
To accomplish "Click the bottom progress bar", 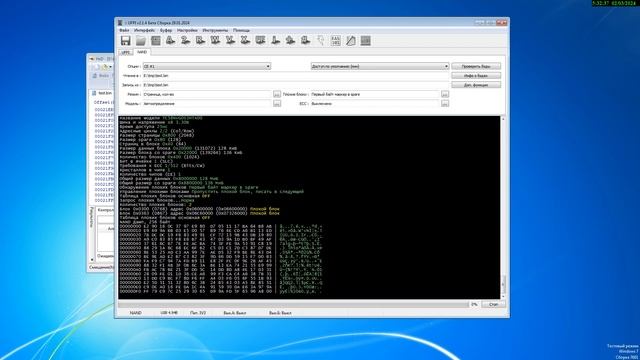I will 293,304.
